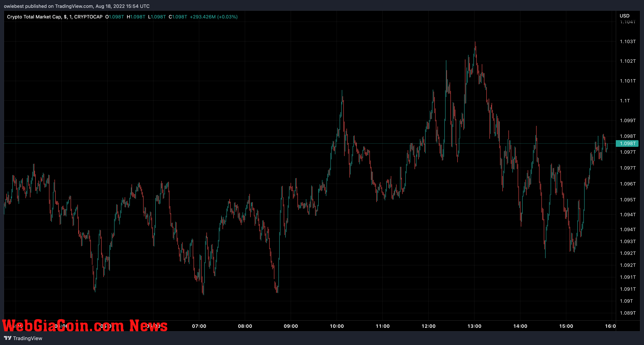Click the 10:00 time axis label
Screen dimensions: 644x345
coord(337,326)
